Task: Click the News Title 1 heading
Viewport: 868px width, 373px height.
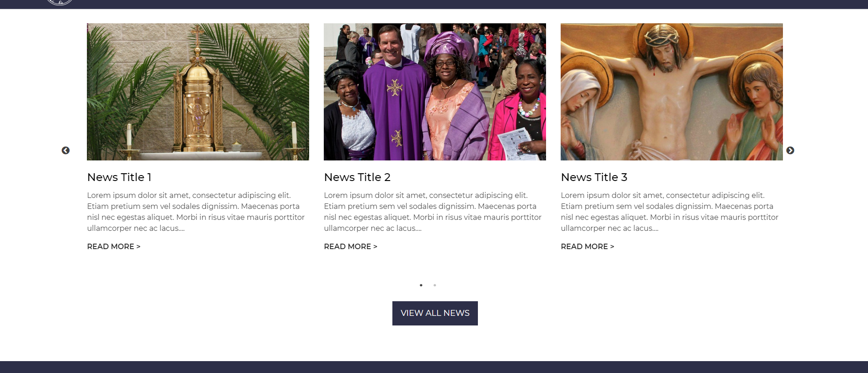Action: (x=119, y=177)
